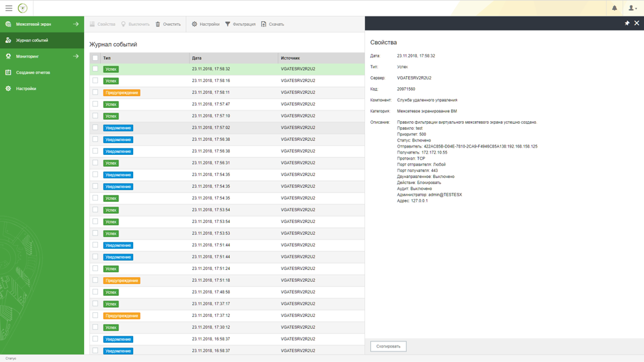Image resolution: width=644 pixels, height=362 pixels.
Task: Sort by the Тип column header
Action: click(107, 58)
